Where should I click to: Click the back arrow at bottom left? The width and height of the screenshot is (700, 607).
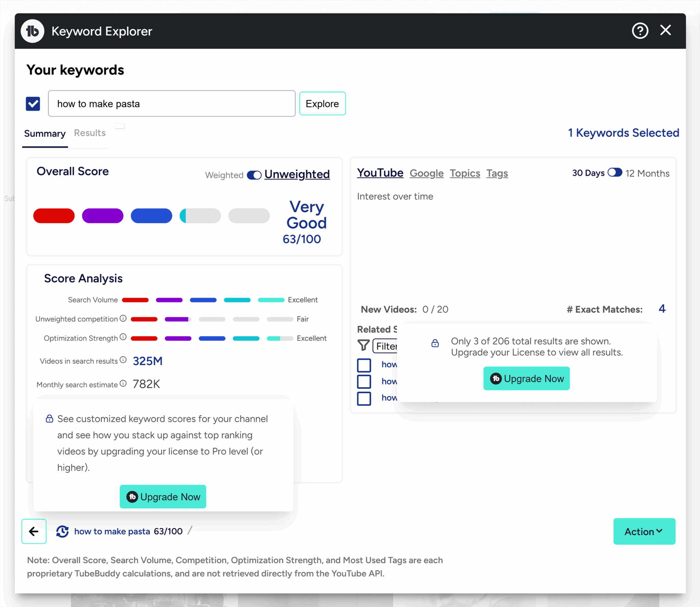tap(34, 531)
